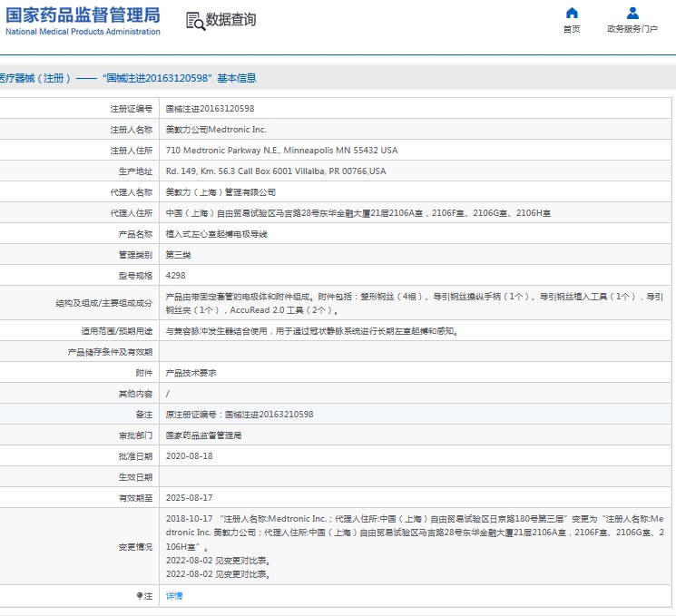The width and height of the screenshot is (676, 616).
Task: Click the 审批部门 row label
Action: (x=135, y=435)
